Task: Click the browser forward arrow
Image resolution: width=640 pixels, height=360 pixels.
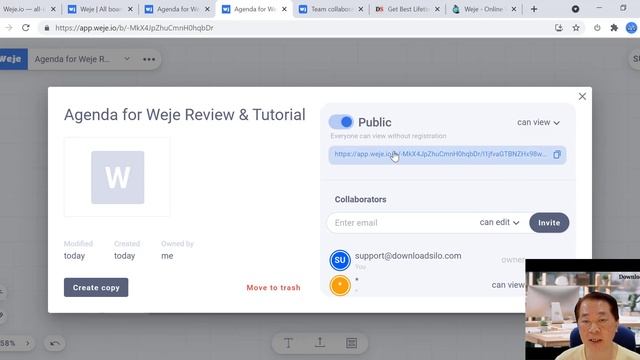Action: click(x=9, y=28)
